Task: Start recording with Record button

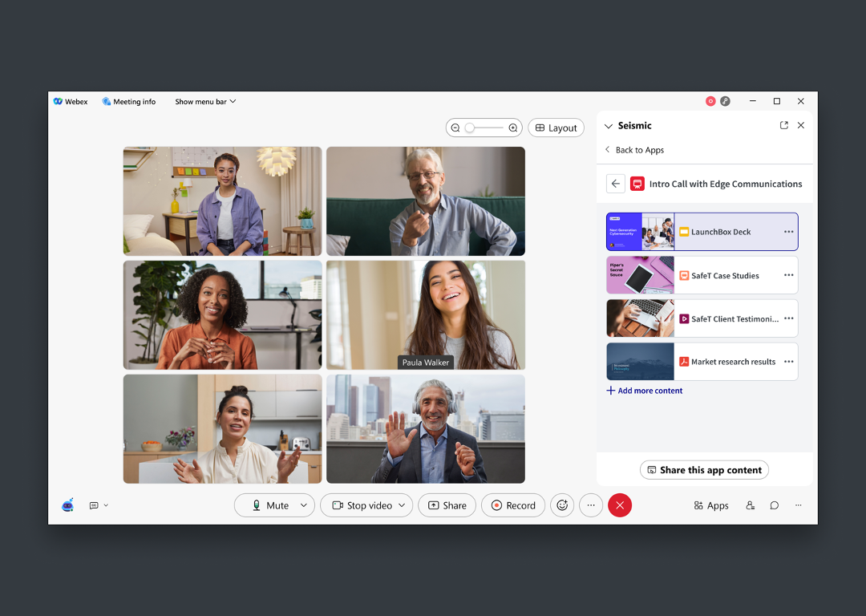Action: tap(513, 505)
